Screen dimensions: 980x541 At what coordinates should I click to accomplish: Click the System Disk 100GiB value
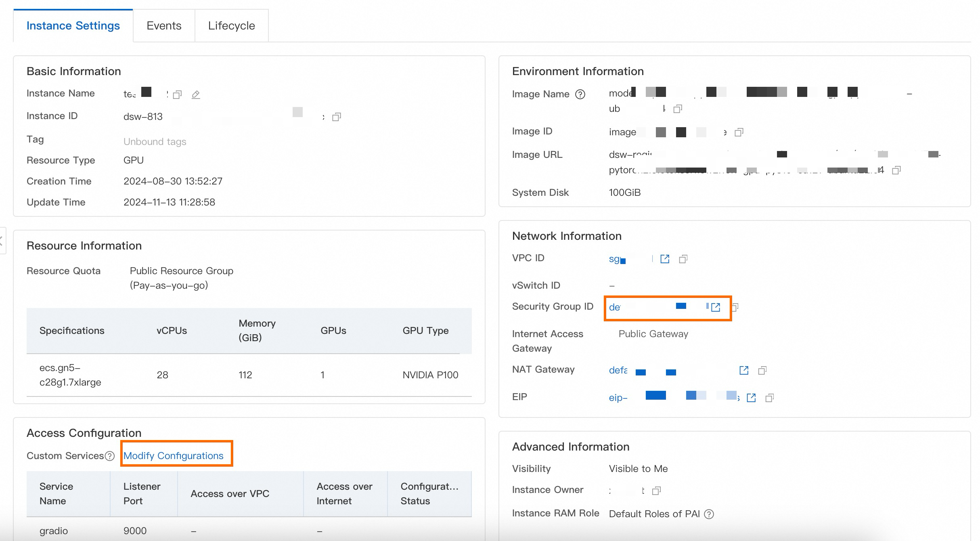[624, 193]
